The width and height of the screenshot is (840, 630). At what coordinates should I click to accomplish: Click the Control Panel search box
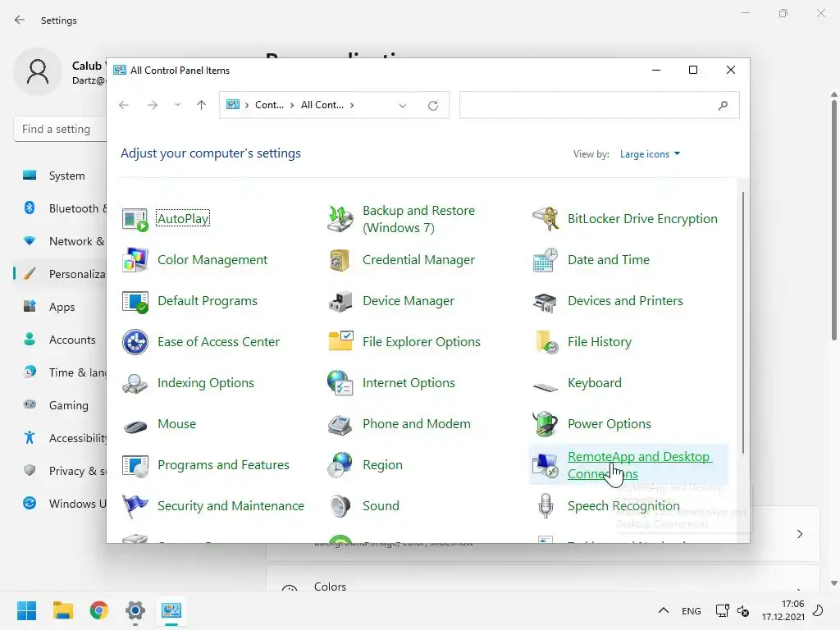pyautogui.click(x=599, y=106)
